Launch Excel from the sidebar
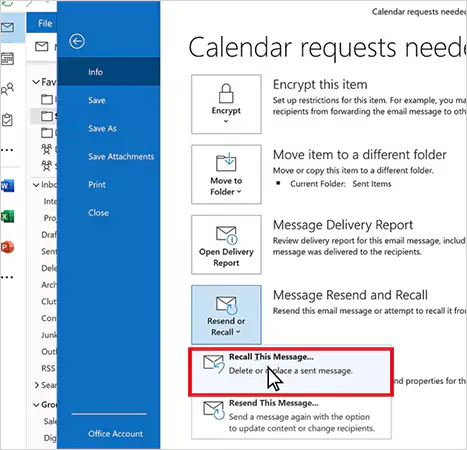The image size is (467, 450). [8, 217]
